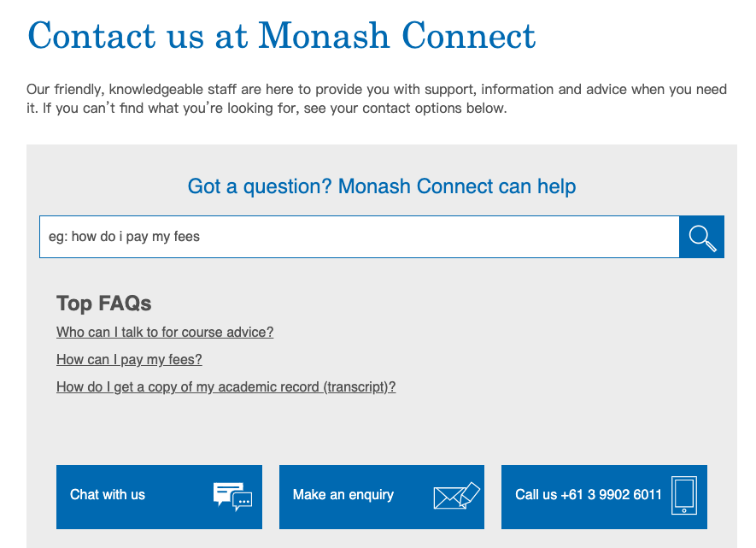Click the introductory paragraph about friendly staff
756x548 pixels.
click(x=377, y=98)
